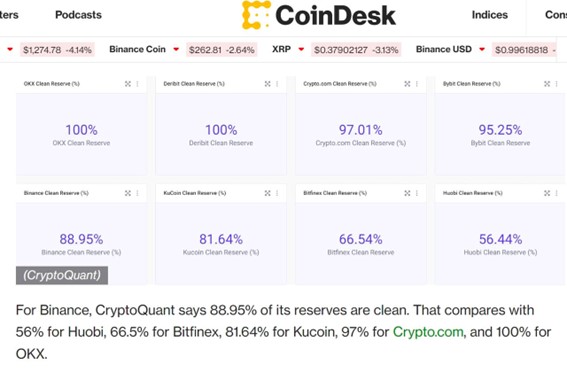Screen dimensions: 567x372
Task: Select XRP in the price ticker
Action: (x=281, y=49)
